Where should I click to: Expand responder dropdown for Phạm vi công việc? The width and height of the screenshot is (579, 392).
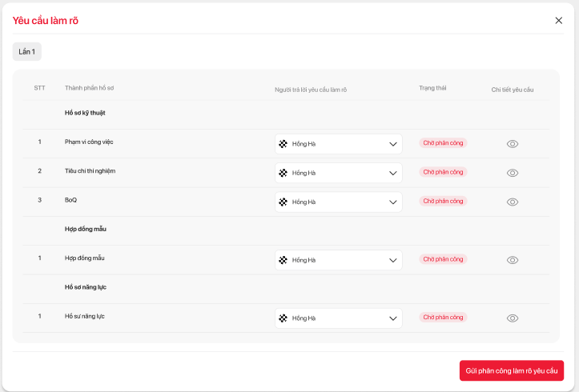click(393, 144)
